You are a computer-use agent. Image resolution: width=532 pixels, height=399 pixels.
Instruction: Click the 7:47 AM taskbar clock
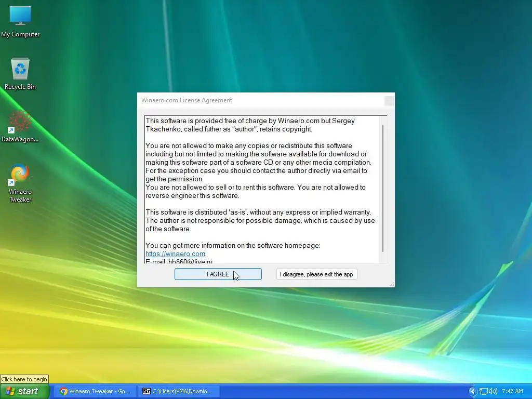512,392
